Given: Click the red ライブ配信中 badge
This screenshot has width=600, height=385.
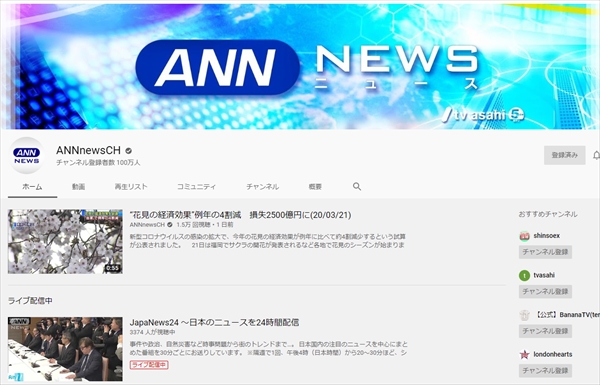Looking at the screenshot, I should click(149, 365).
